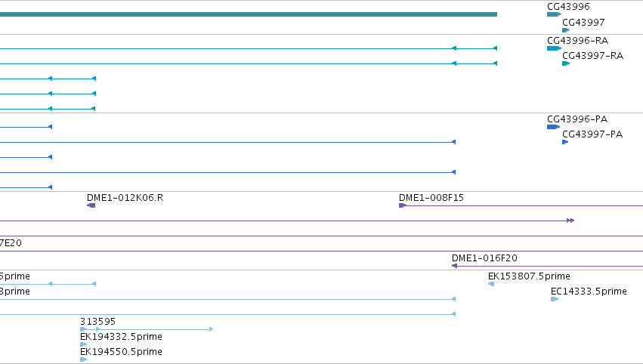Select the EK194332.5prime EST feature

pyautogui.click(x=83, y=344)
